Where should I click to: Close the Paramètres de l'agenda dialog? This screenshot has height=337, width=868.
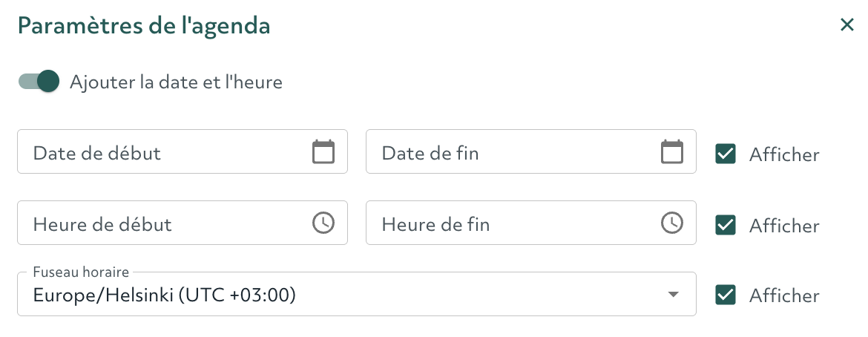pyautogui.click(x=847, y=25)
